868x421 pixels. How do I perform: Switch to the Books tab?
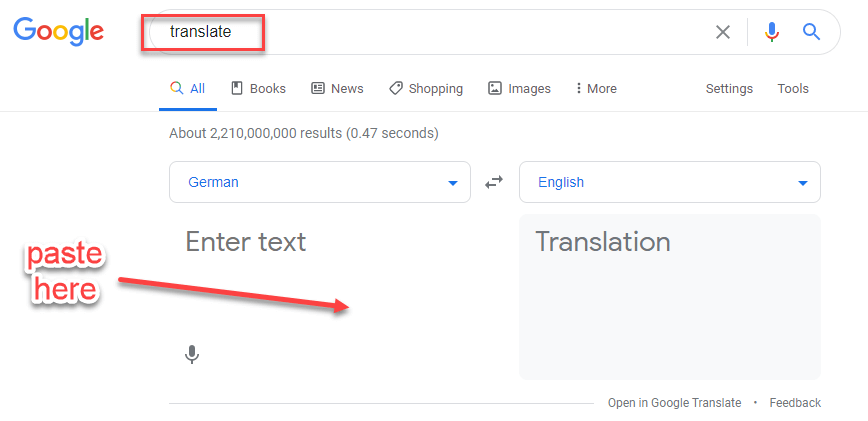click(x=259, y=89)
